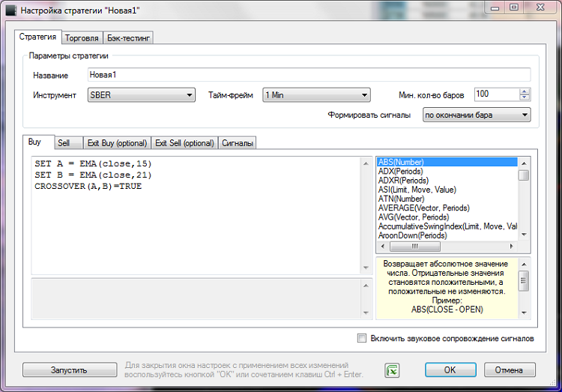Image resolution: width=562 pixels, height=392 pixels.
Task: Click the CROSSOVER(A,B)=TRUE script line
Action: pyautogui.click(x=88, y=186)
